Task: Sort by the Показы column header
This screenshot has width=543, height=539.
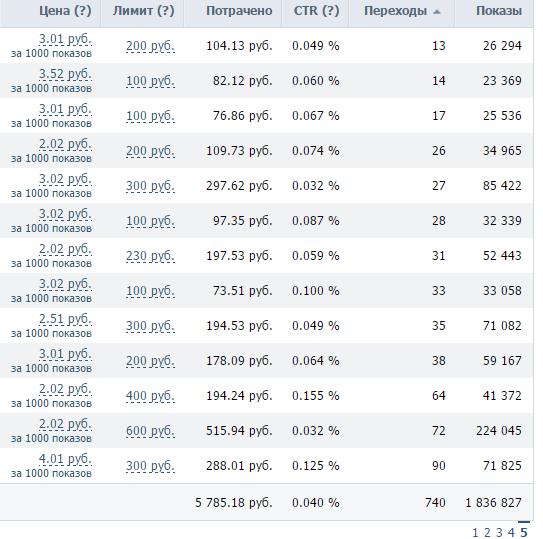Action: point(499,11)
